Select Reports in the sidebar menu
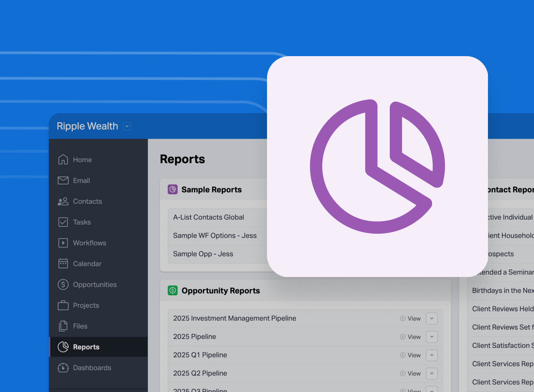Screen dimensions: 534x392 click(x=86, y=347)
